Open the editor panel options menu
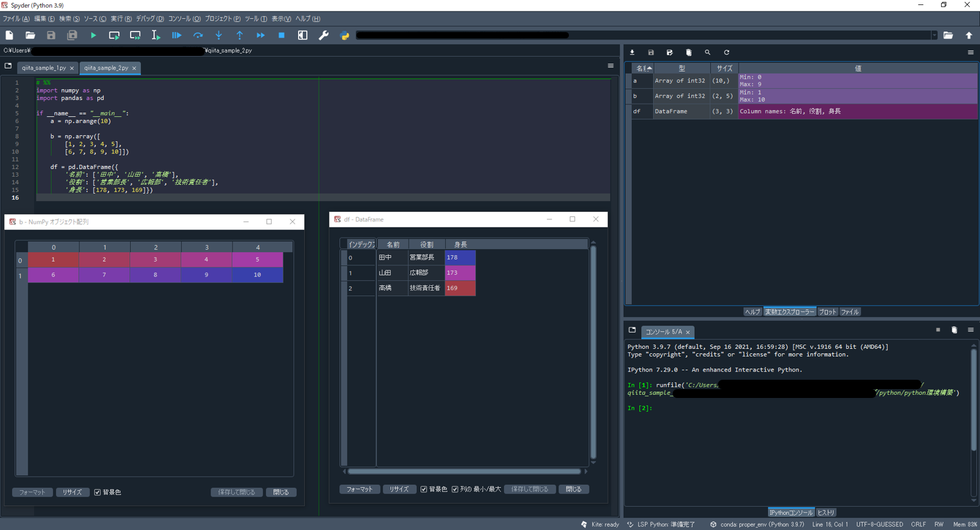 (610, 65)
